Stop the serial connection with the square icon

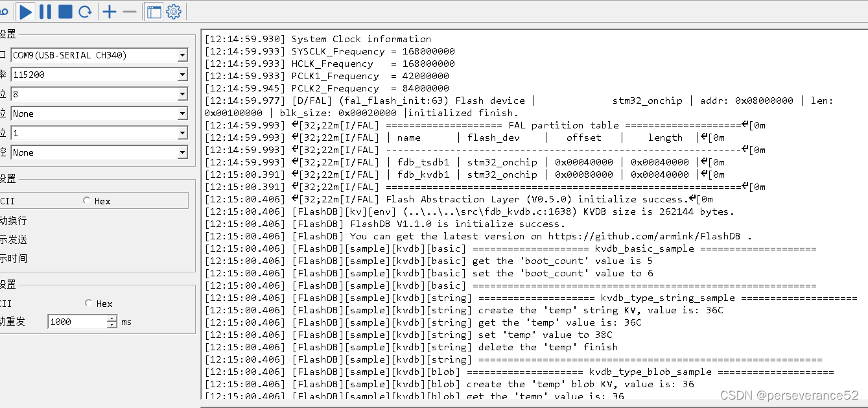[x=65, y=11]
